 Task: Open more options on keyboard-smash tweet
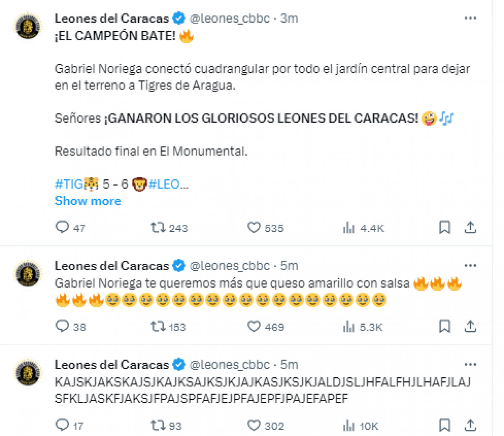pos(470,364)
